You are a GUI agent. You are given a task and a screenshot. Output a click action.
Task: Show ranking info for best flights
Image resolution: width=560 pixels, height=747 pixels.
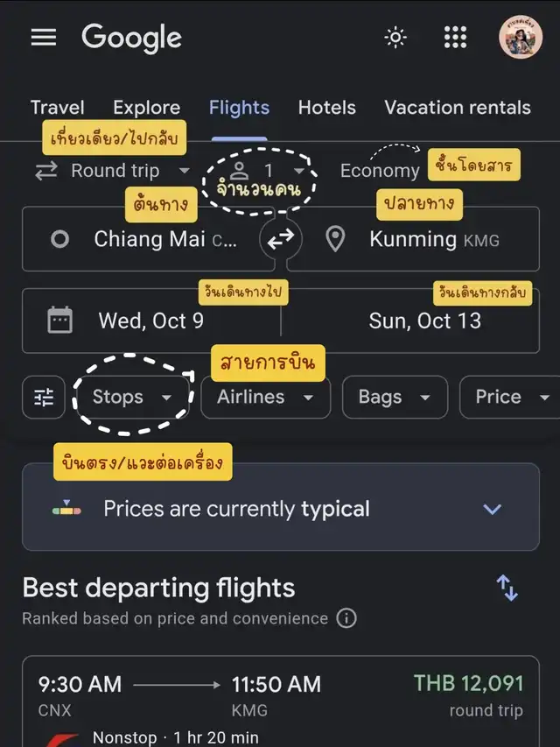click(x=346, y=618)
